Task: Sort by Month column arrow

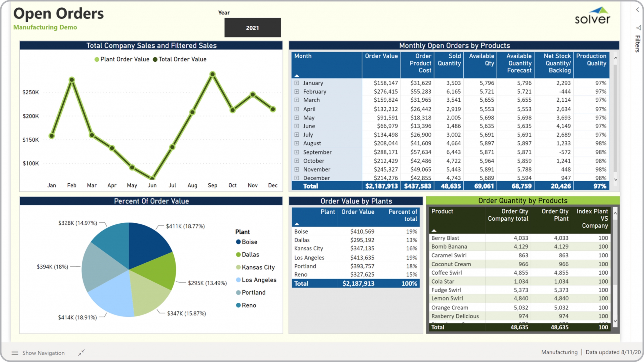Action: (x=297, y=76)
